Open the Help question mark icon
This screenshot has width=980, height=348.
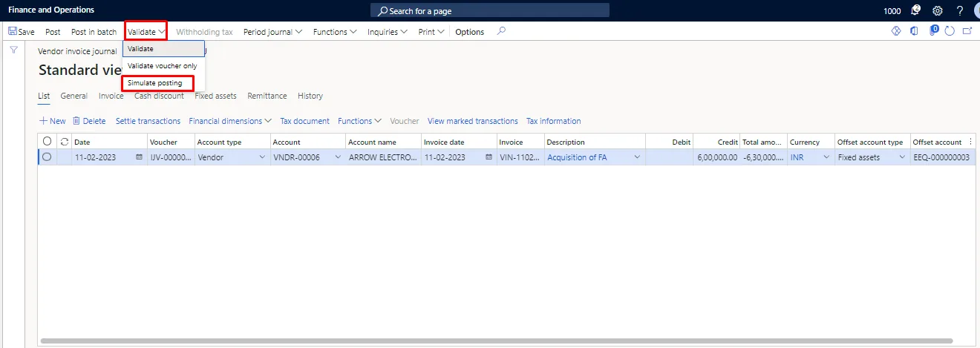click(x=960, y=11)
